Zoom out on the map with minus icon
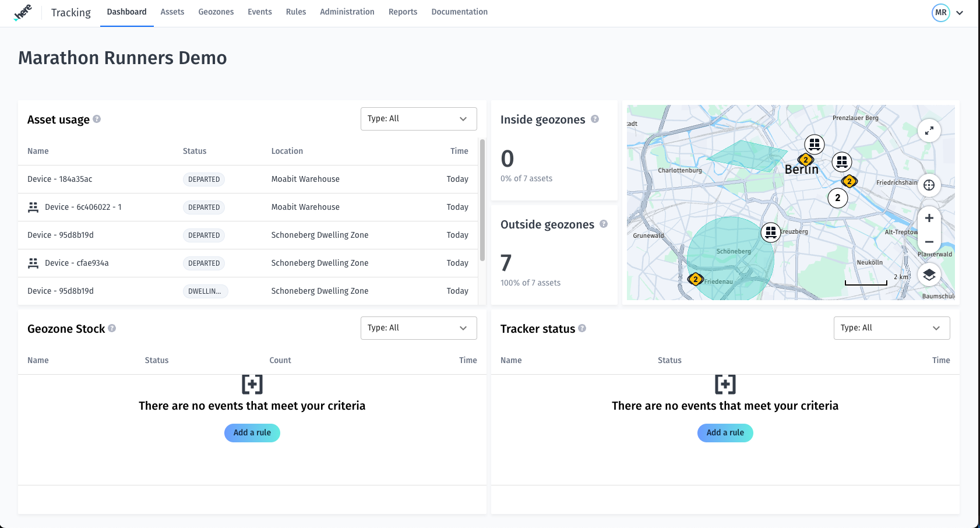The image size is (980, 528). (929, 241)
